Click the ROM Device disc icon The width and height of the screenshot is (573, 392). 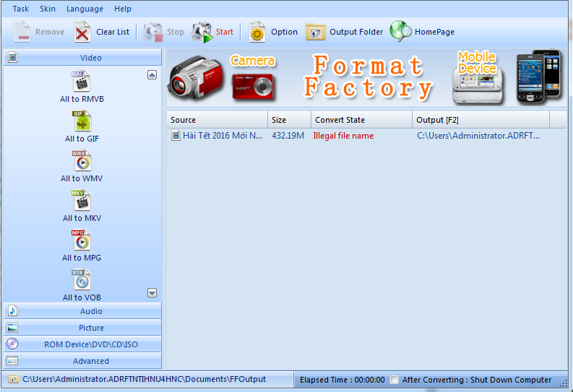pos(12,344)
